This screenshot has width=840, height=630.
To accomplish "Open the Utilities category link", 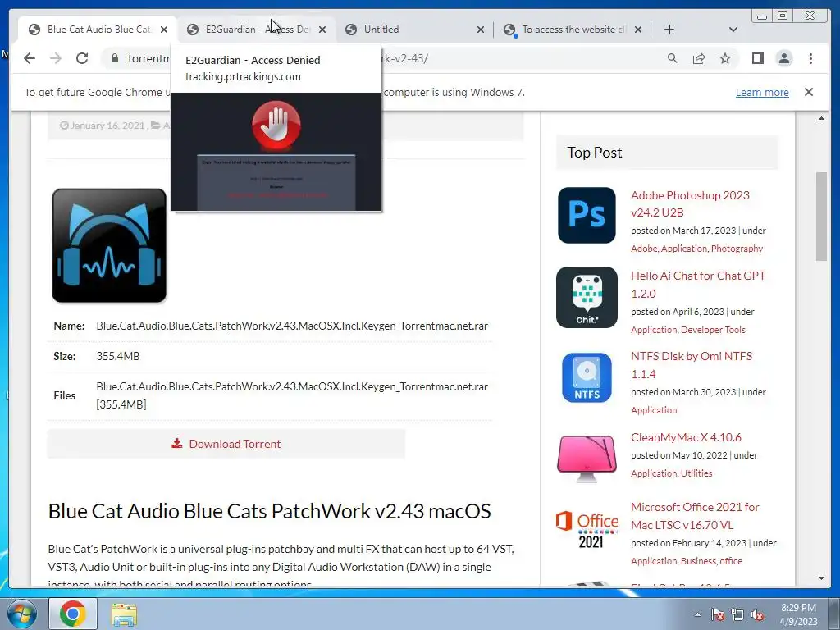I will click(x=696, y=473).
